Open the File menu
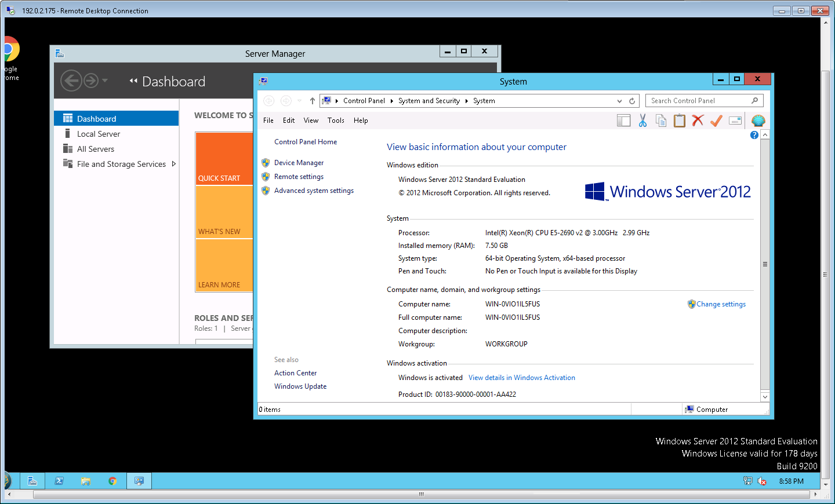This screenshot has width=835, height=504. pyautogui.click(x=268, y=120)
